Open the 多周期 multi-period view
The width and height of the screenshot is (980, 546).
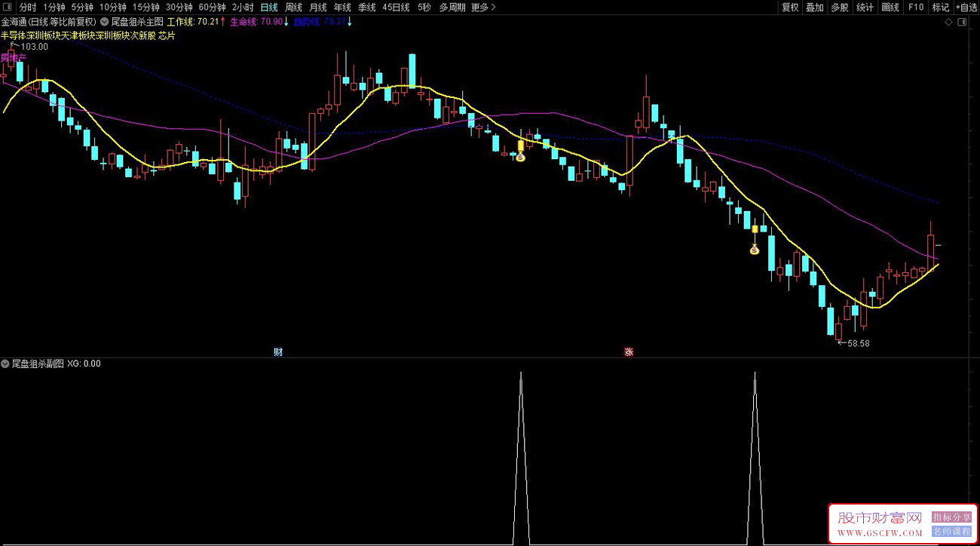click(452, 8)
